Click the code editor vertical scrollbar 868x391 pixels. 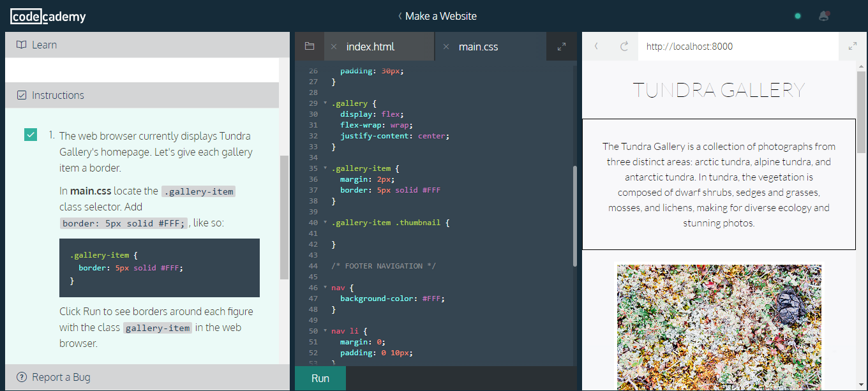[x=575, y=216]
